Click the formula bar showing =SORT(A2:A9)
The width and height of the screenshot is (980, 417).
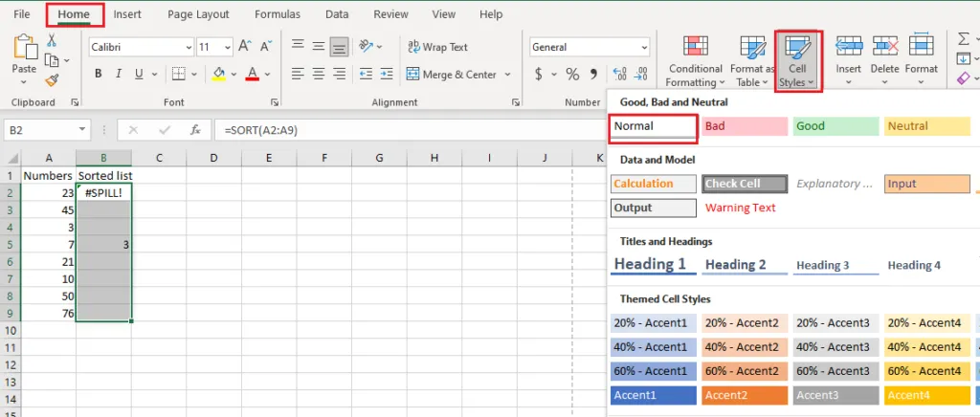tap(408, 130)
